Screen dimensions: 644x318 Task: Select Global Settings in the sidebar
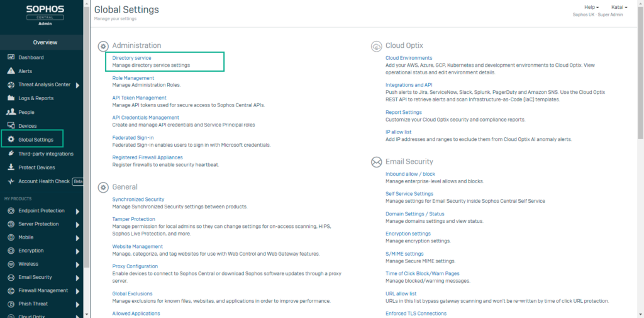point(36,140)
